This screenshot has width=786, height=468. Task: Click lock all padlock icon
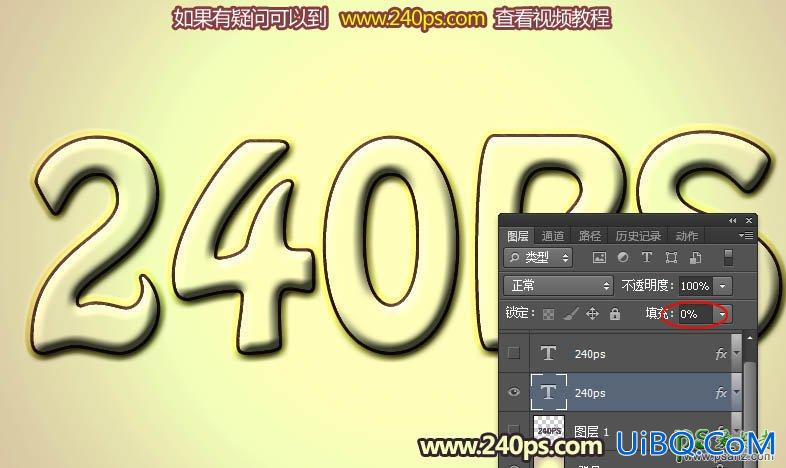615,314
